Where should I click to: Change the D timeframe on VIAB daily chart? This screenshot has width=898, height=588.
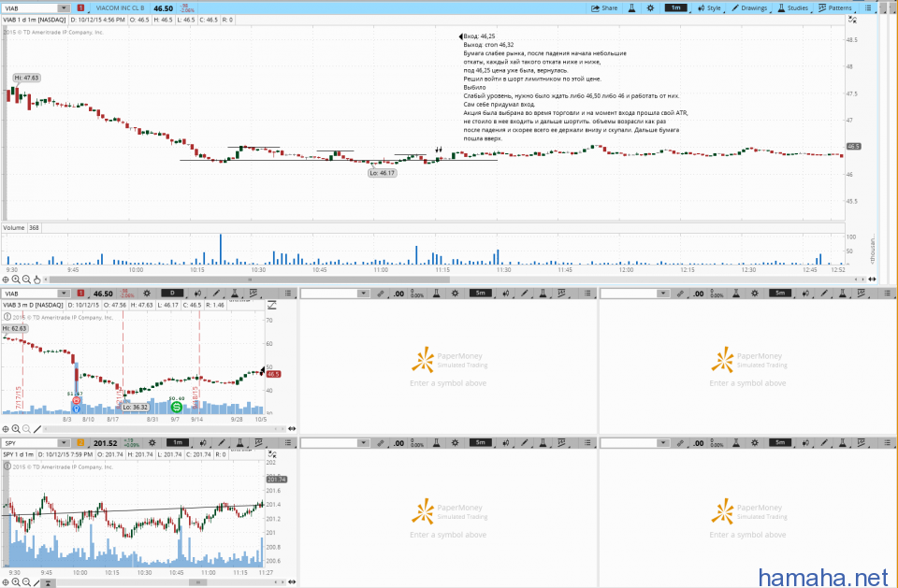172,294
